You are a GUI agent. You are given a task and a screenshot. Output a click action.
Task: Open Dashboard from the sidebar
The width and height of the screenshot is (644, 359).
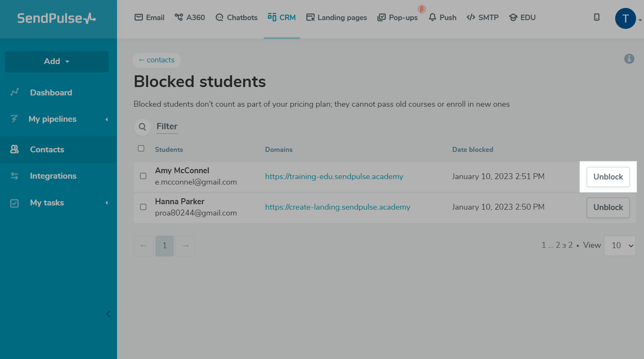click(x=51, y=92)
